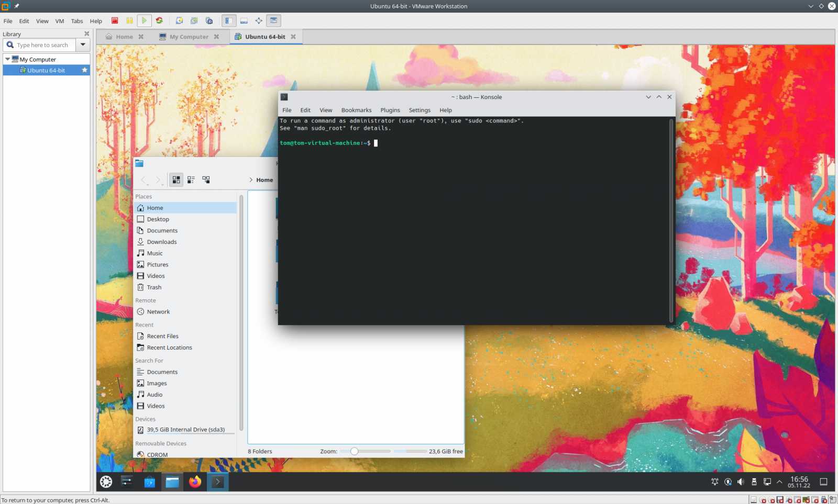Screen dimensions: 838x504
Task: Expand hidden system tray icons arrow
Action: 779,482
